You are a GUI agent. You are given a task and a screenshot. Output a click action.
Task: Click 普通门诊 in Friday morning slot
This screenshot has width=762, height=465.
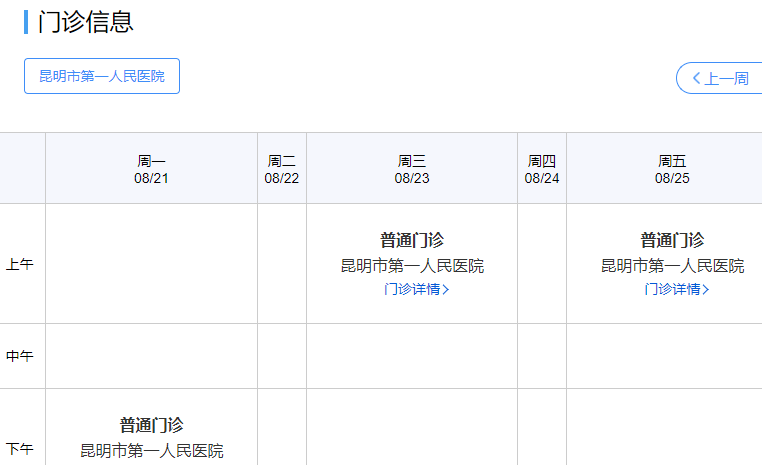672,240
